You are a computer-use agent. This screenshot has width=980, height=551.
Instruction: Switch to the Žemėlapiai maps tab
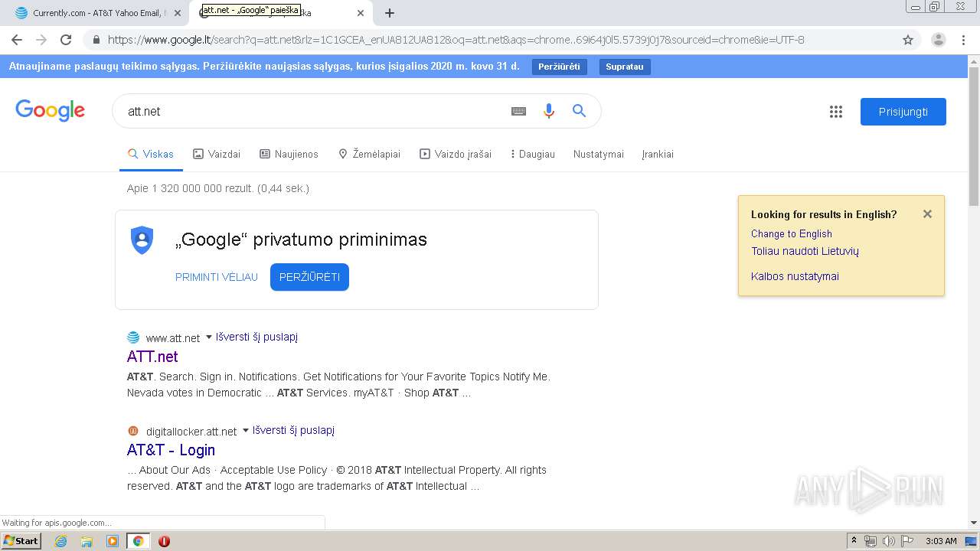tap(369, 154)
